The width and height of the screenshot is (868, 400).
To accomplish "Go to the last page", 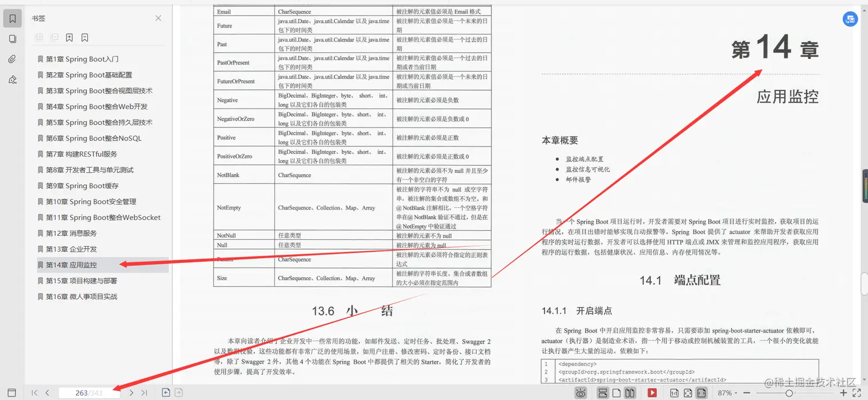I will coord(145,393).
